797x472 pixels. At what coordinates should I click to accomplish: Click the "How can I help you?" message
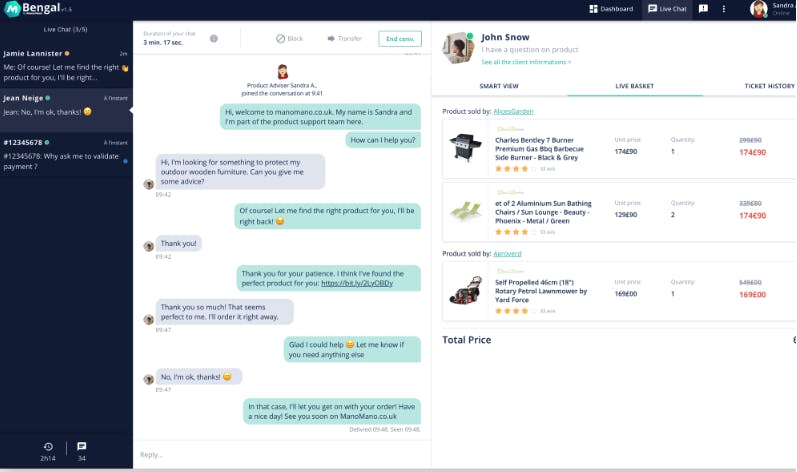click(x=383, y=140)
